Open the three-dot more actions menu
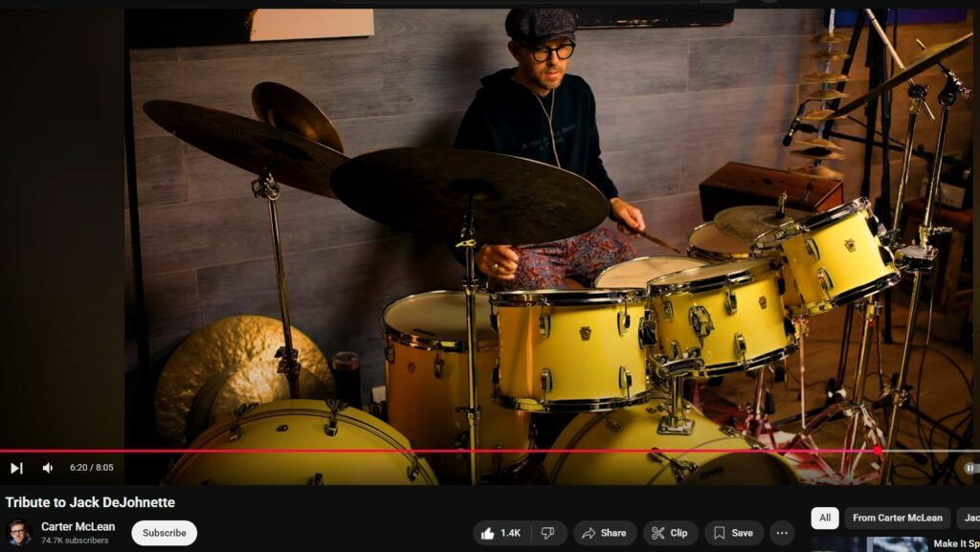Viewport: 980px width, 552px height. tap(782, 533)
